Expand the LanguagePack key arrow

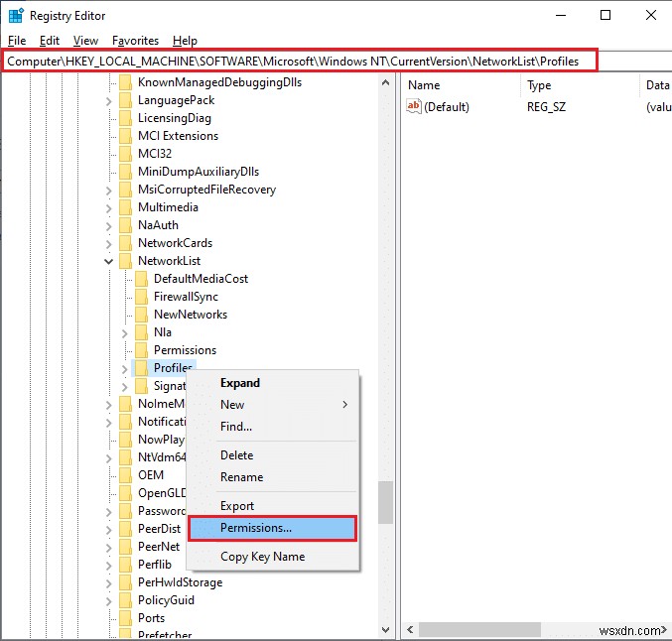[109, 101]
